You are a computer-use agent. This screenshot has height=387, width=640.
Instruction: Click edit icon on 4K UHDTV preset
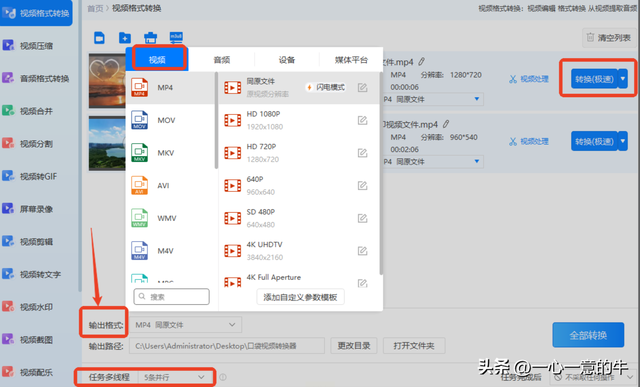tap(362, 251)
